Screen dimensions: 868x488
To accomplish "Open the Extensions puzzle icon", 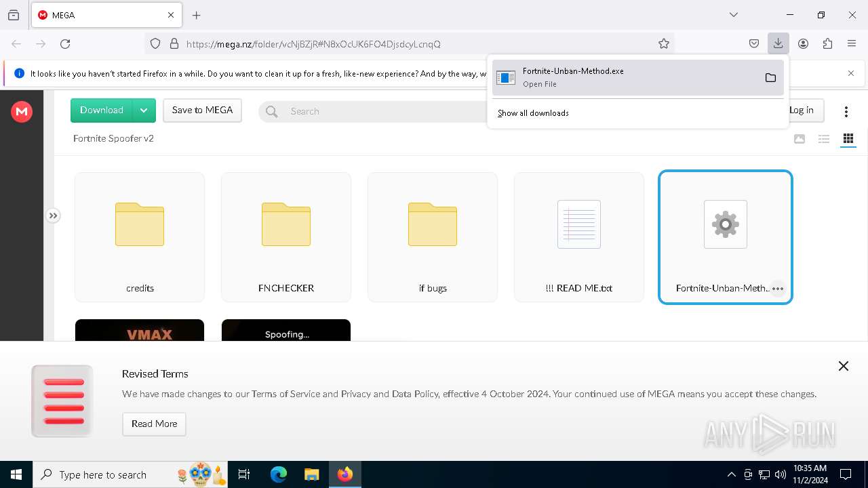I will tap(827, 43).
